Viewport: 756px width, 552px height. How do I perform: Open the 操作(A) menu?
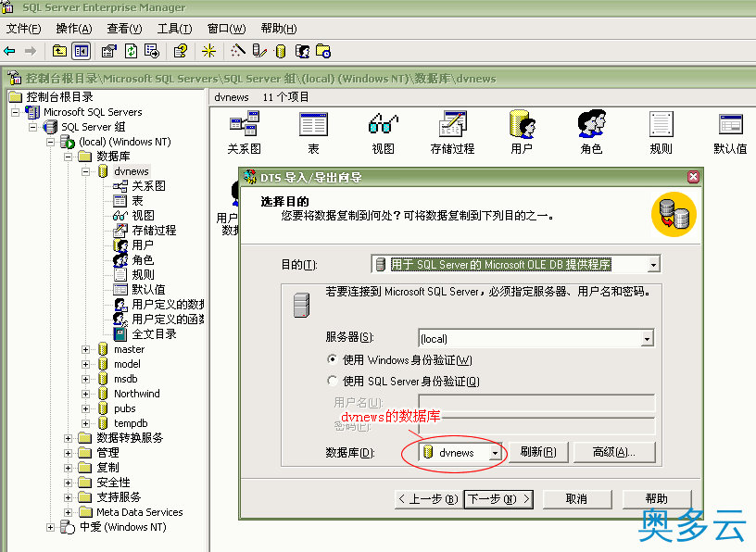tap(74, 29)
